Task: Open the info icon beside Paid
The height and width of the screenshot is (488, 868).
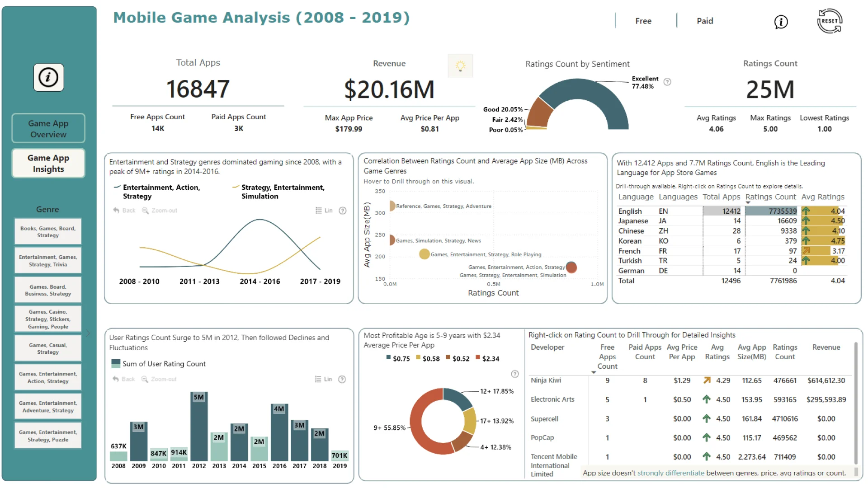Action: [781, 22]
